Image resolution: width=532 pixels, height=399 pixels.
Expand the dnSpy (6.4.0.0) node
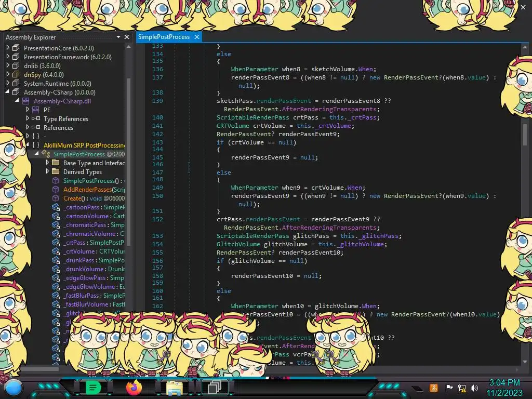[x=8, y=74]
